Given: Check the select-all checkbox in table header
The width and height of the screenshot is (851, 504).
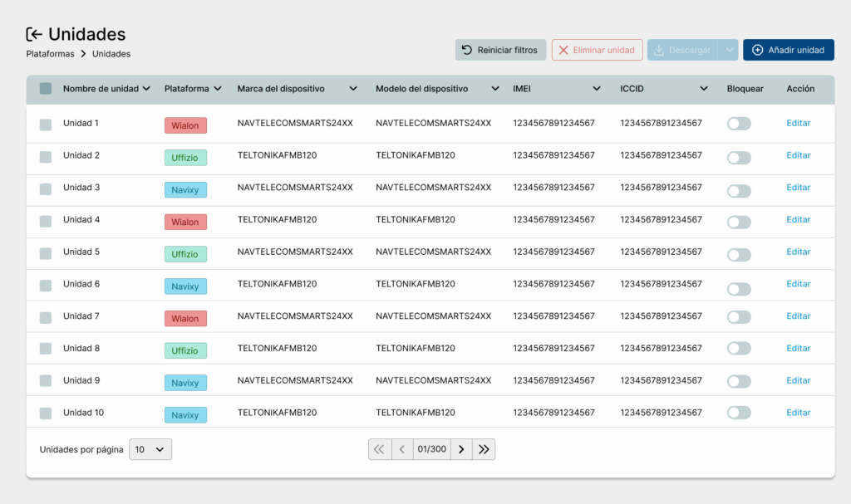Looking at the screenshot, I should [x=46, y=89].
